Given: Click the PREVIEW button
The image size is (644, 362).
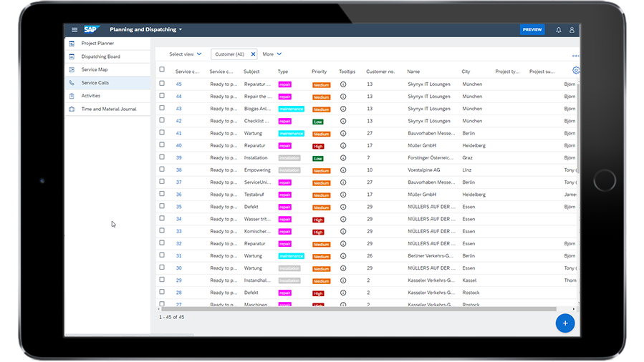Looking at the screenshot, I should coord(532,30).
